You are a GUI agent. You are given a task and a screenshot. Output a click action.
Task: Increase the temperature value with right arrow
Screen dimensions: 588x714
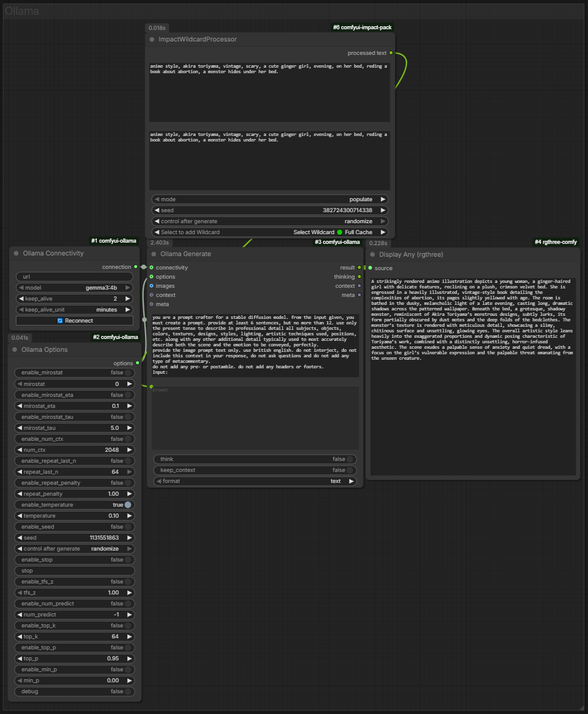coord(129,516)
